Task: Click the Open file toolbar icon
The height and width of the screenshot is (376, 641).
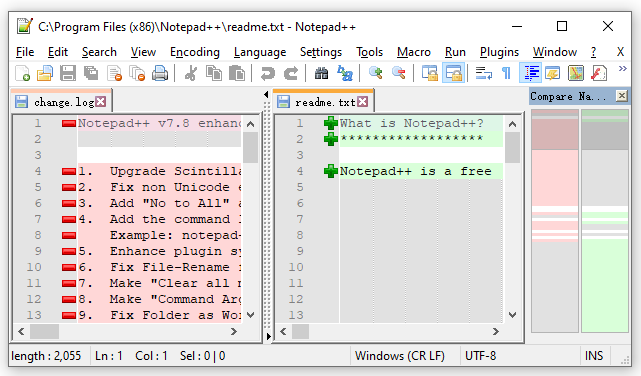Action: pyautogui.click(x=45, y=74)
